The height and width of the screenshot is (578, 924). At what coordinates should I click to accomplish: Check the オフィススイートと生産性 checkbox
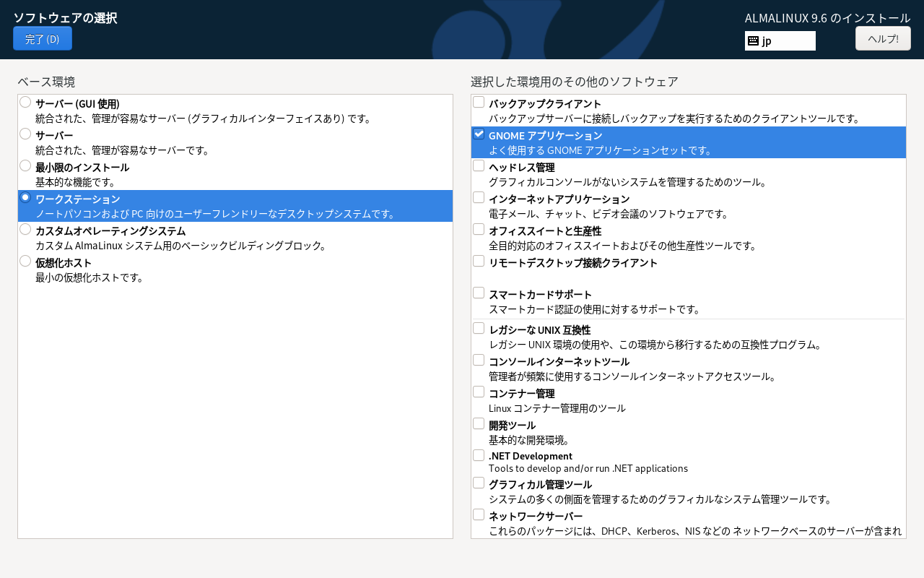[x=479, y=229]
